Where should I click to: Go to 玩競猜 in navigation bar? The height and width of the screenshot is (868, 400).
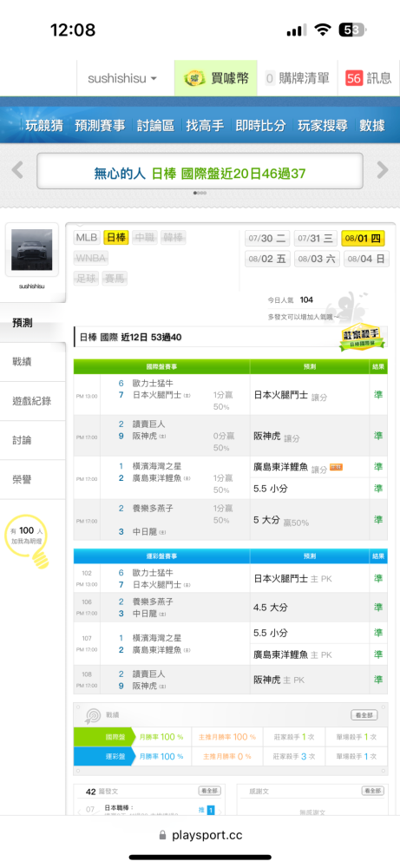(44, 126)
